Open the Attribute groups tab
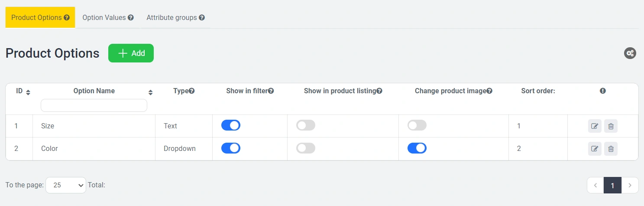Image resolution: width=644 pixels, height=206 pixels. click(175, 18)
